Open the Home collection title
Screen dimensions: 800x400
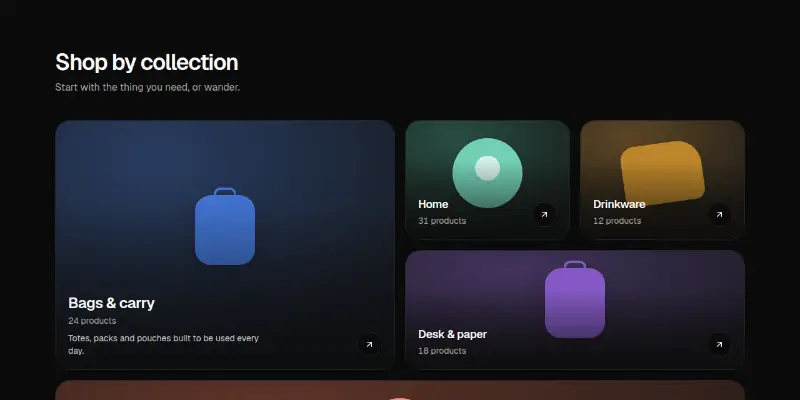[433, 204]
